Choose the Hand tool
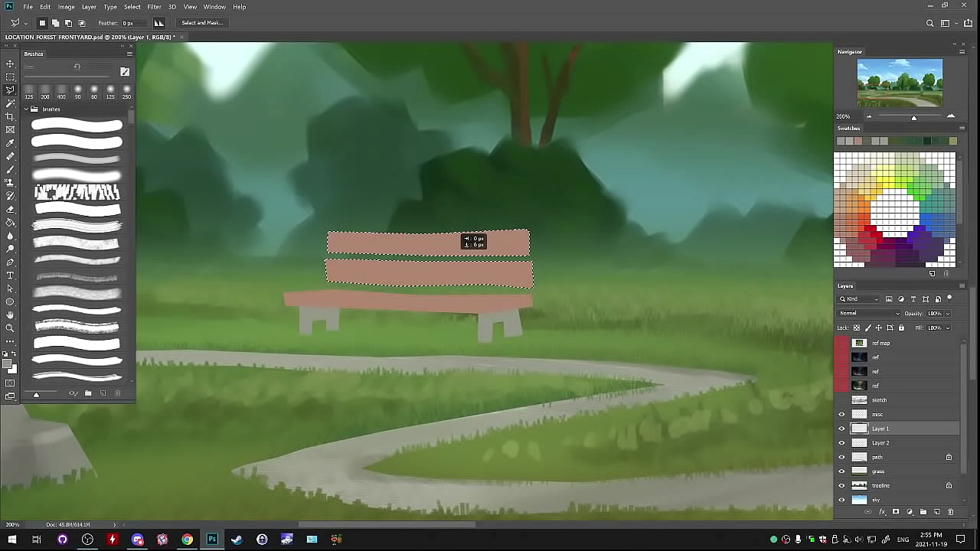Screen dimensions: 980x551 (10, 315)
